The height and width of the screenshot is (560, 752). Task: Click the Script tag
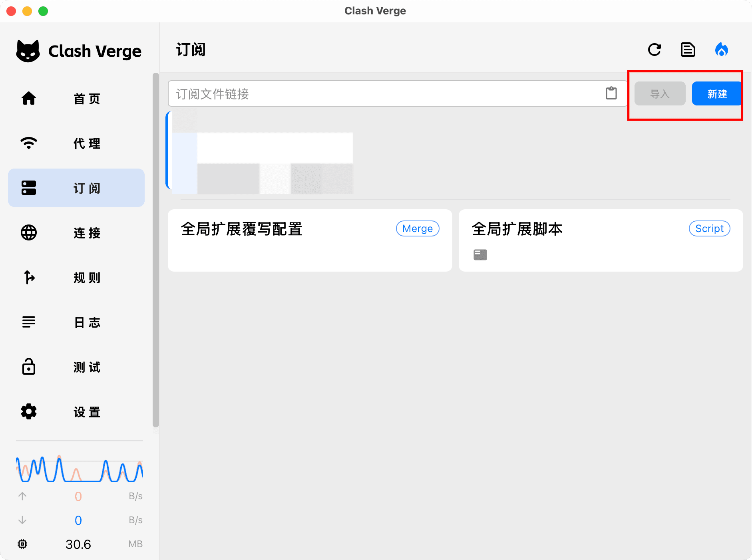710,228
